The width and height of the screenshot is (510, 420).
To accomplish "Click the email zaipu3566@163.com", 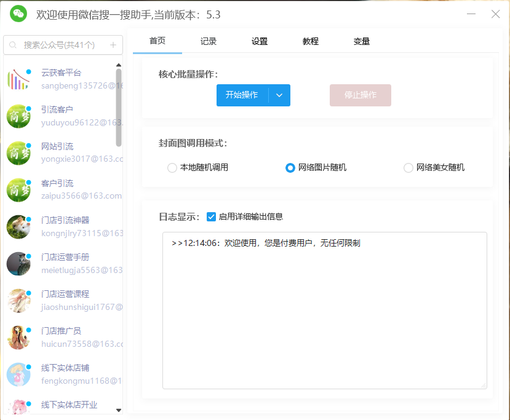I will 81,196.
